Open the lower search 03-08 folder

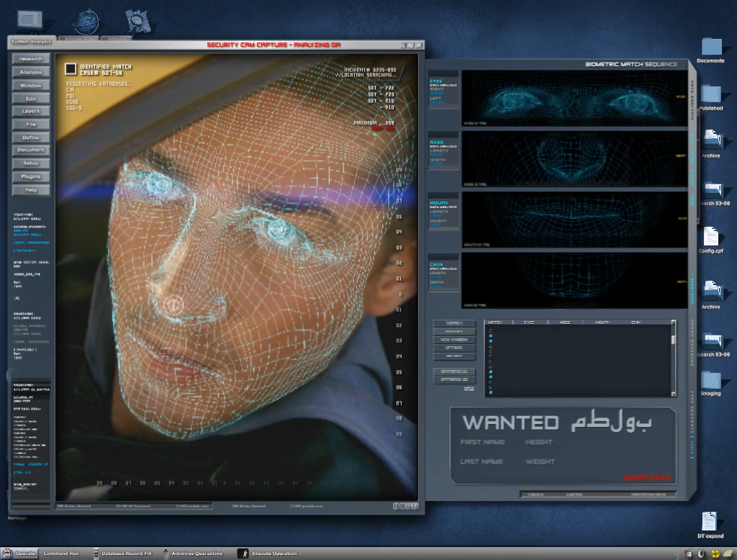pos(713,345)
